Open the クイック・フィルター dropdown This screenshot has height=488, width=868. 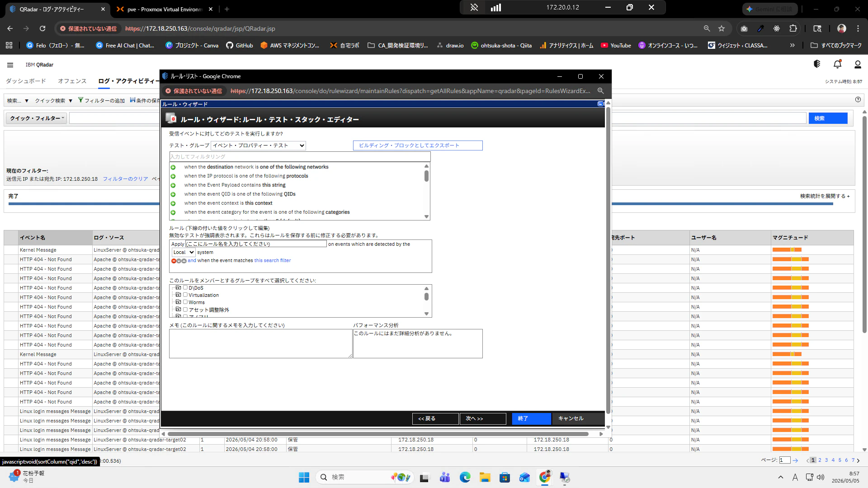(x=37, y=118)
